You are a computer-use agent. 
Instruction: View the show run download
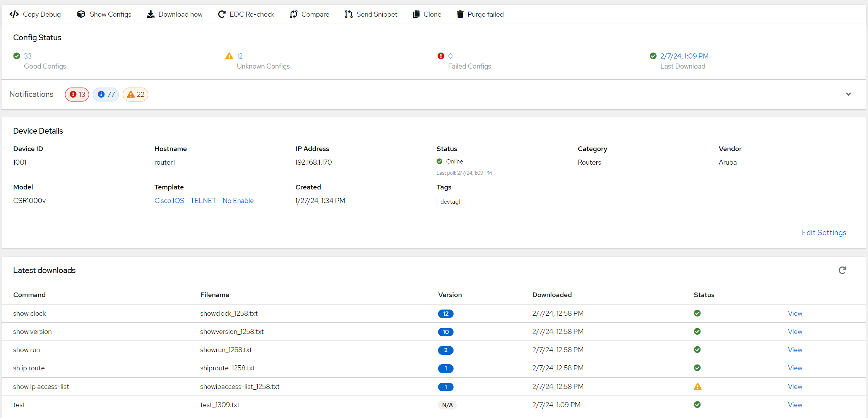(795, 350)
